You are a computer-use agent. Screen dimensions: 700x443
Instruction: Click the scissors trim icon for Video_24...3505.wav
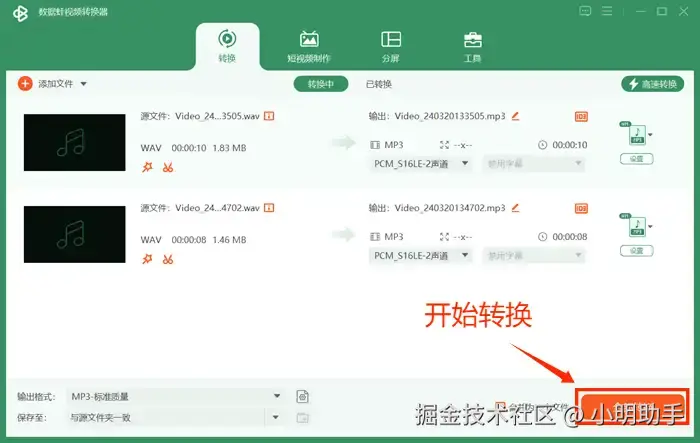tap(168, 167)
